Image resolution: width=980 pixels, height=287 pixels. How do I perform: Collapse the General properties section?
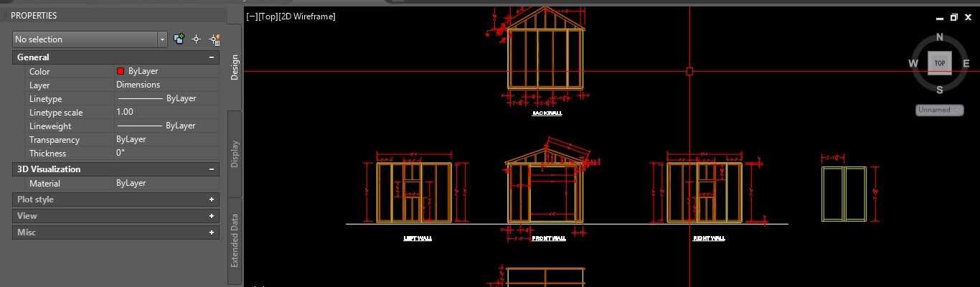click(x=212, y=57)
